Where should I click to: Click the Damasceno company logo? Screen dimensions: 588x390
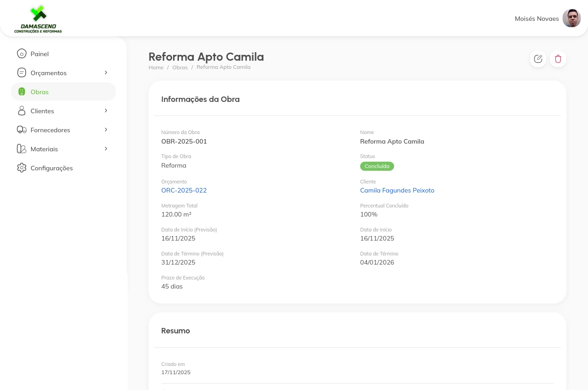[x=38, y=19]
